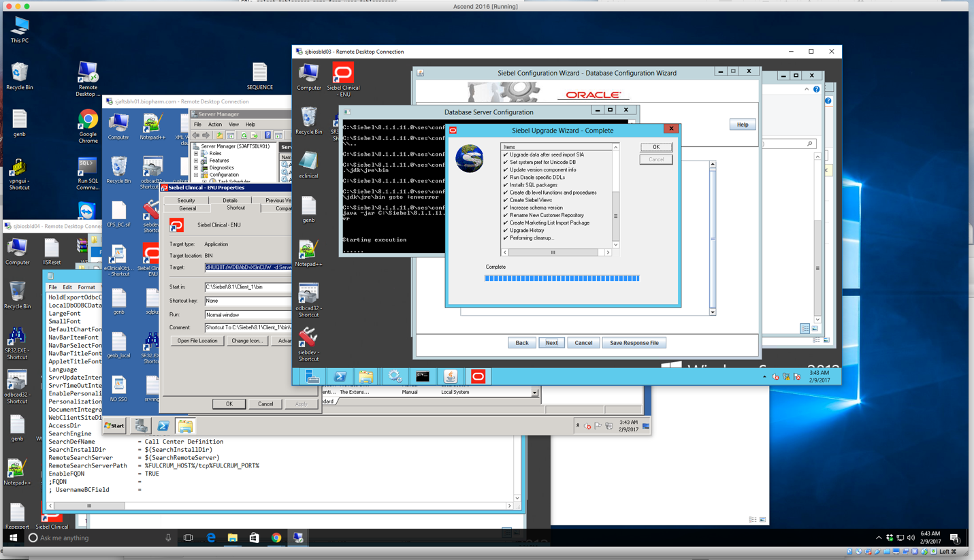
Task: Open the siebdev Shortcut on the sjbiosbld03 desktop
Action: [308, 344]
